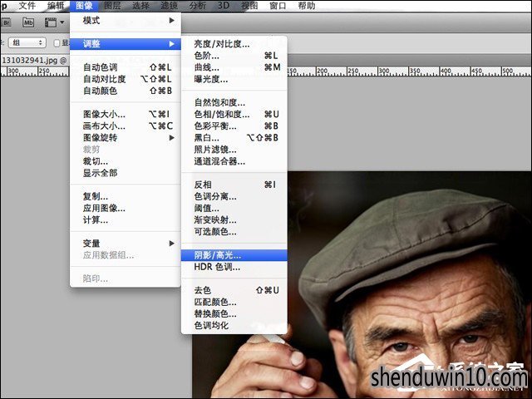The width and height of the screenshot is (532, 399).
Task: Open HDR 色调... adjustment
Action: pos(234,267)
